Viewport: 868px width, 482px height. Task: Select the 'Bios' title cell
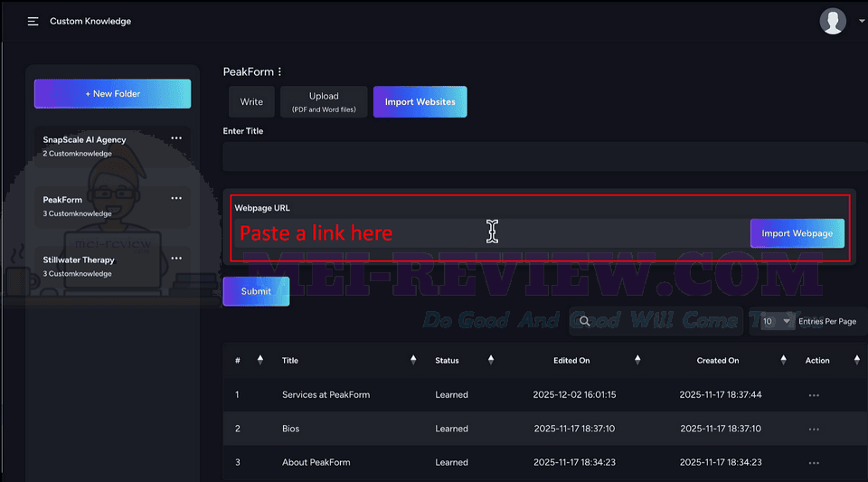click(x=290, y=429)
